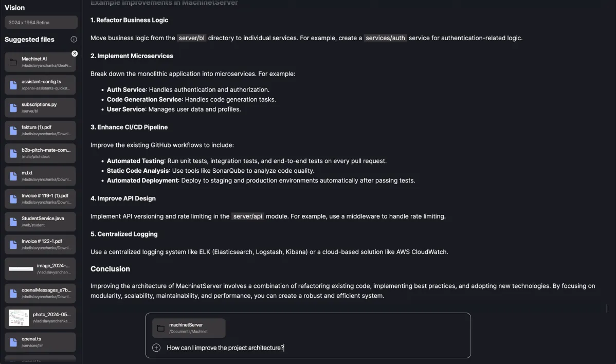The height and width of the screenshot is (364, 616).
Task: Focus the chat message input field
Action: pos(309,348)
